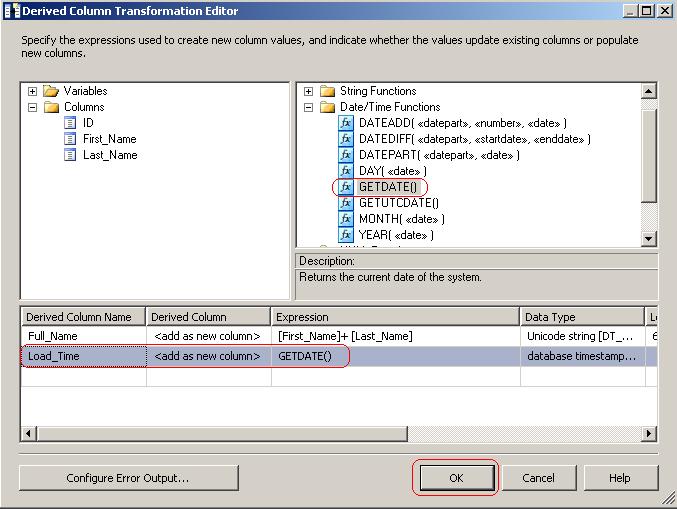Select the Last_Name column item
The width and height of the screenshot is (677, 509).
(x=110, y=155)
